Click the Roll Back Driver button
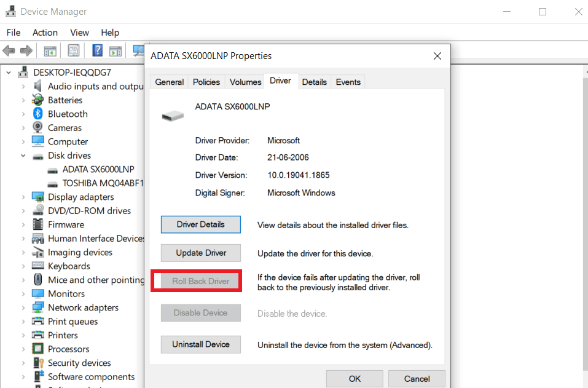Screen dimensions: 588x388 (x=201, y=281)
